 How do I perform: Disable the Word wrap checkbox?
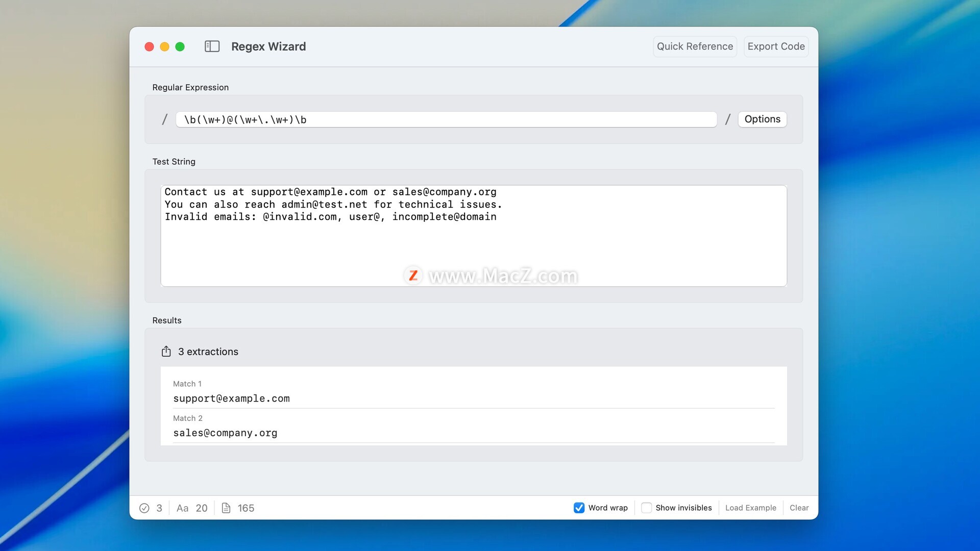(x=579, y=508)
